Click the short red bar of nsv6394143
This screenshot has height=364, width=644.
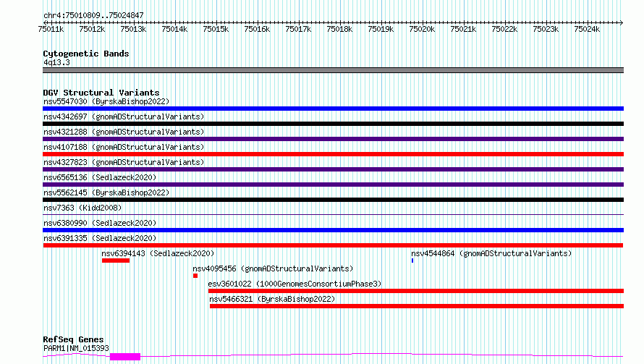116,261
